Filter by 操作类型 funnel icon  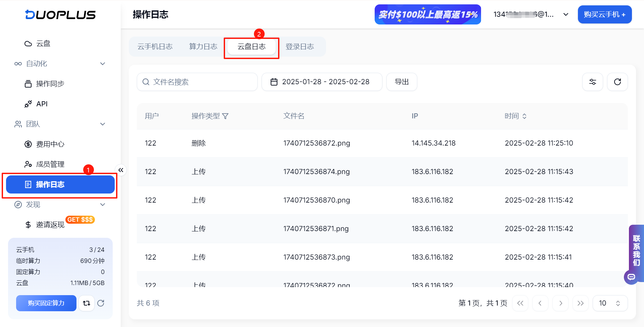(x=225, y=116)
